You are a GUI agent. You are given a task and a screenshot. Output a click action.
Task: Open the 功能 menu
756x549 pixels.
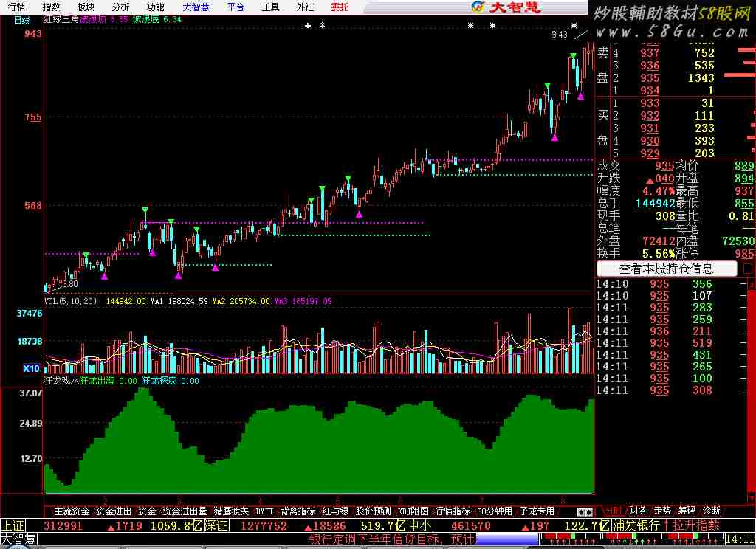155,7
